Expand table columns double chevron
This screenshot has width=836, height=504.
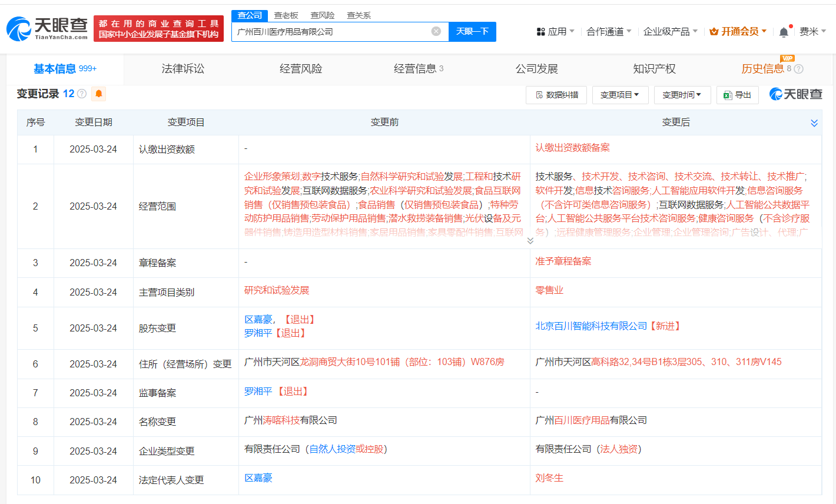814,123
